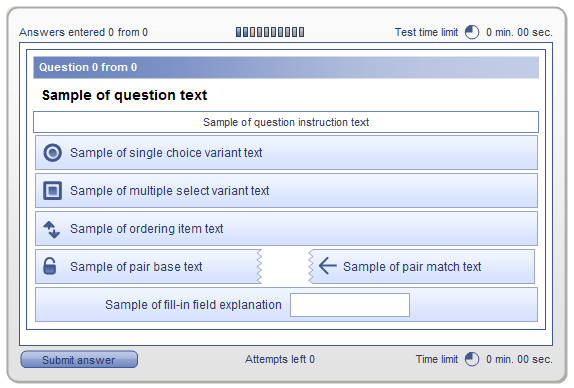Click the orange segment in progress bar
The image size is (574, 388).
253,32
